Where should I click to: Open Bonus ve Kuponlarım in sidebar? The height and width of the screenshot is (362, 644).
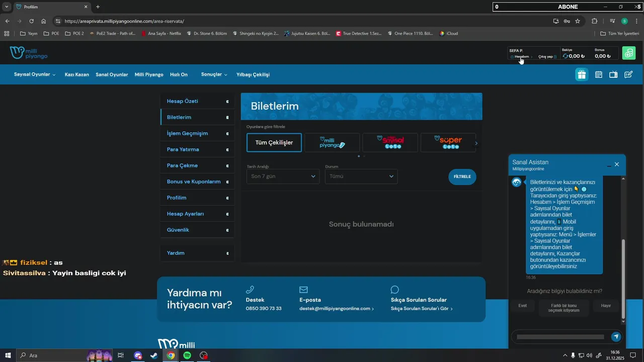(197, 182)
